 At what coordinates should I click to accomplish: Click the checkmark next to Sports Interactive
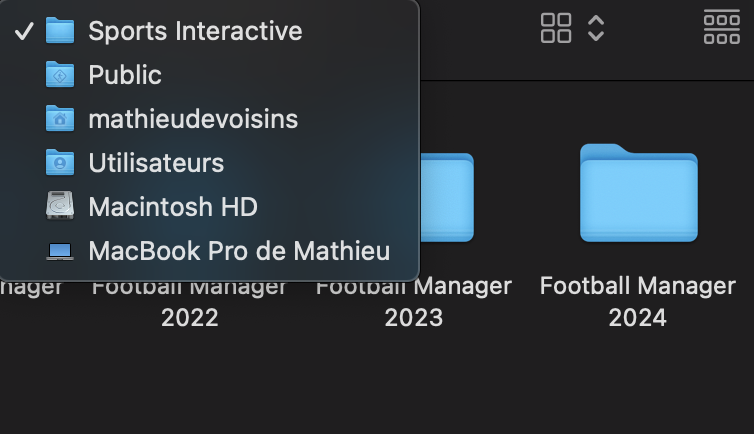click(x=24, y=31)
